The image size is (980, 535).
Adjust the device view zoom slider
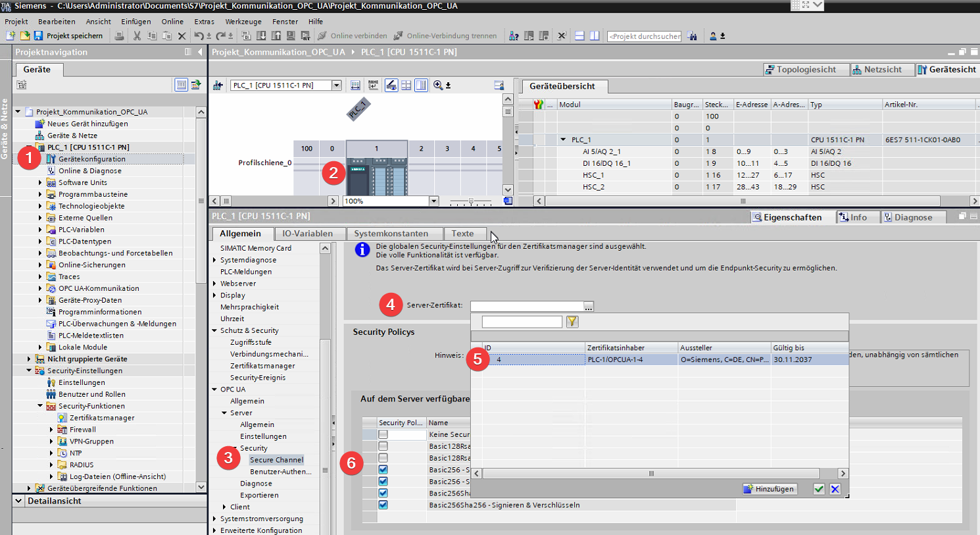pos(472,201)
